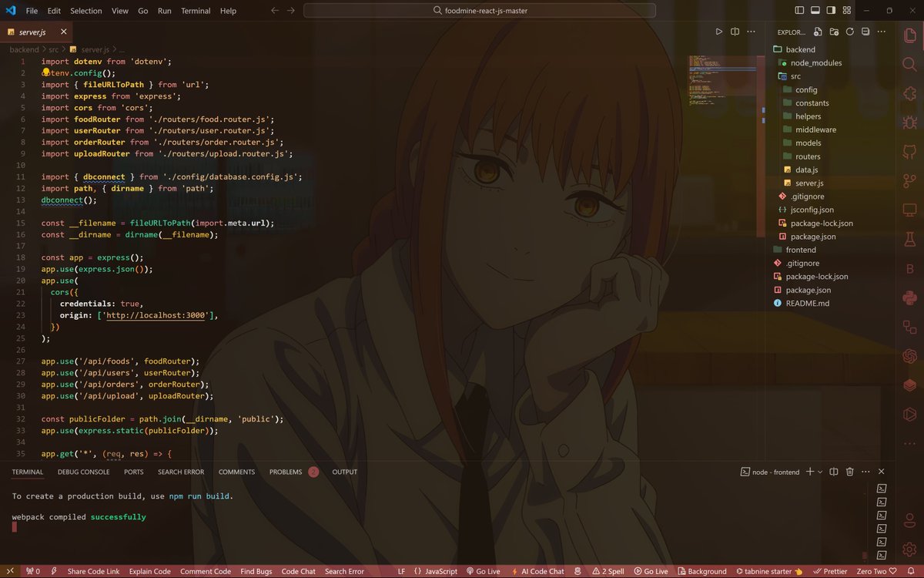Viewport: 924px width, 578px height.
Task: Create a new folder in Explorer
Action: point(834,32)
